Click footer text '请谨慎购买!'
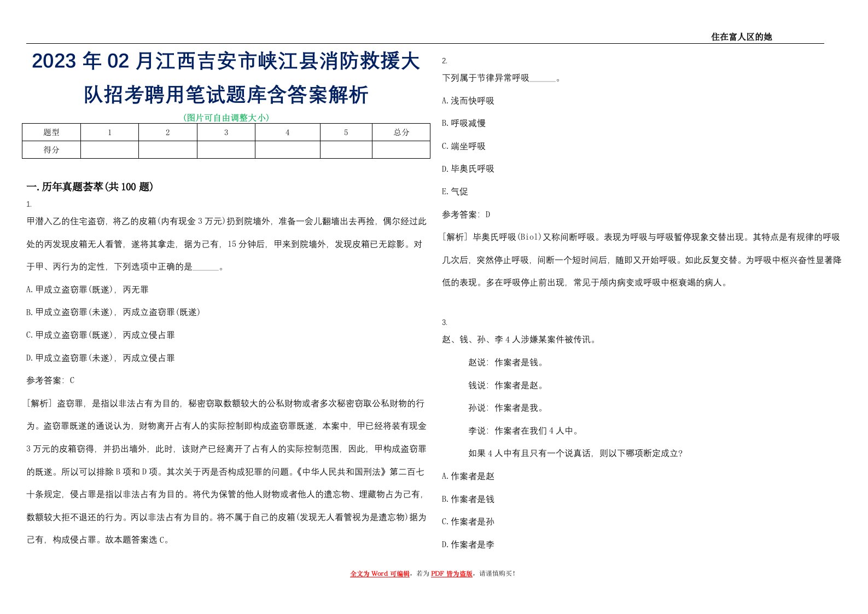 (x=497, y=574)
